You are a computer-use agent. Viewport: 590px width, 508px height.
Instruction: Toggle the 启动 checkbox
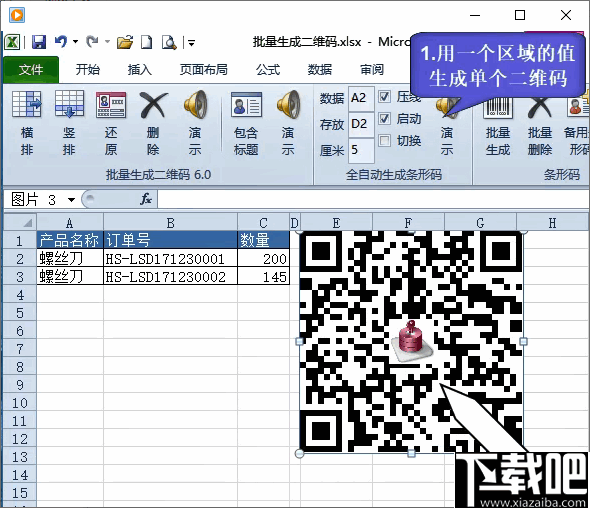(384, 119)
